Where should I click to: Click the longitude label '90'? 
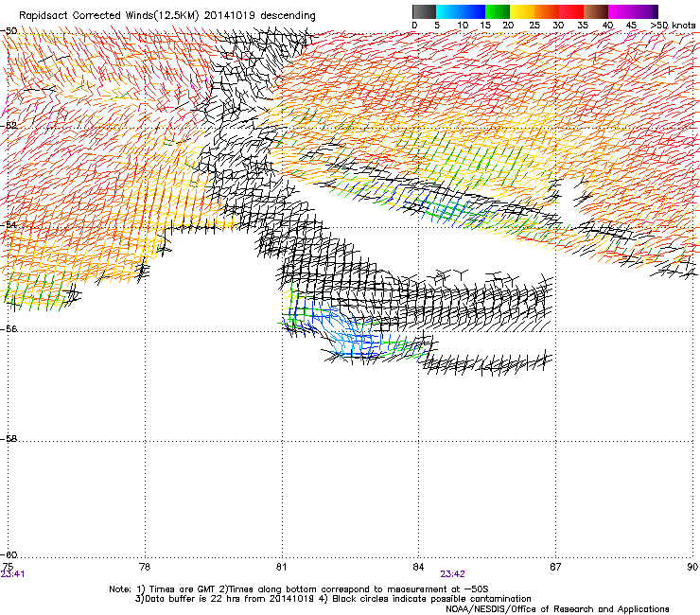click(x=692, y=567)
